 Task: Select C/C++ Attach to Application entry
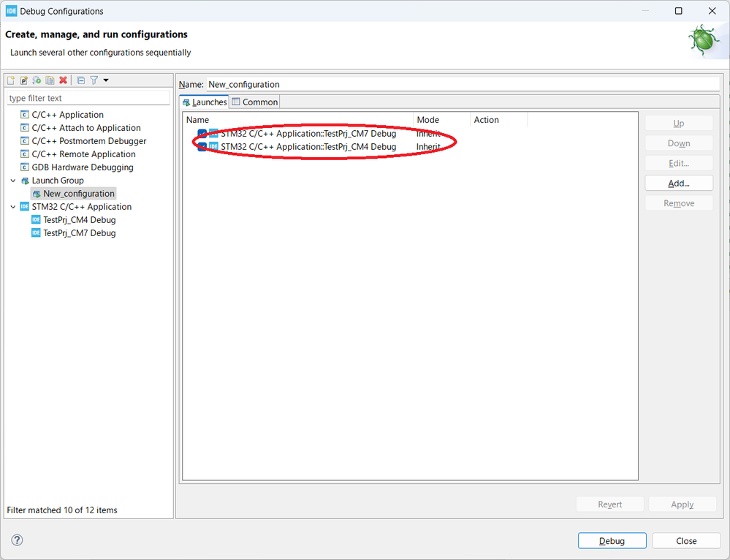86,128
